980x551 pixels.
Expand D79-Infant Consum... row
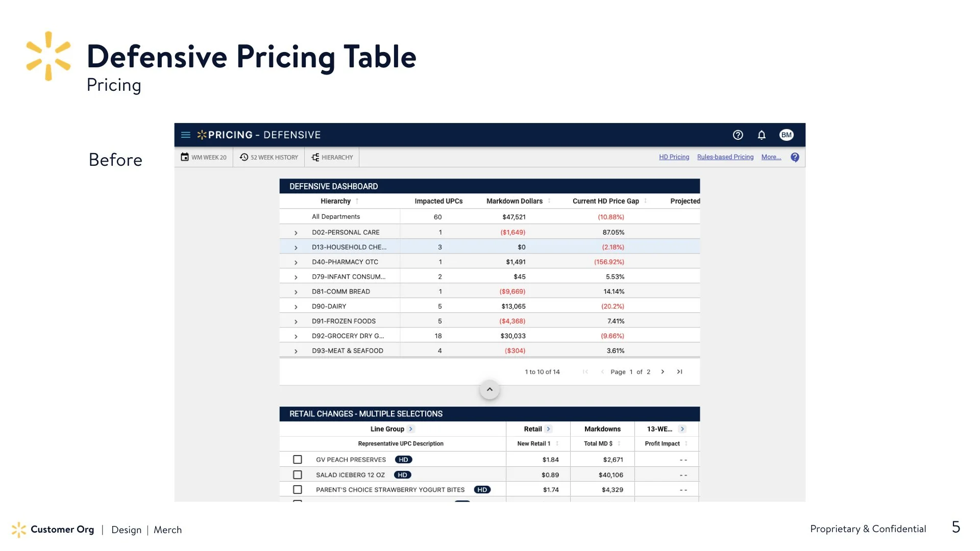point(296,277)
